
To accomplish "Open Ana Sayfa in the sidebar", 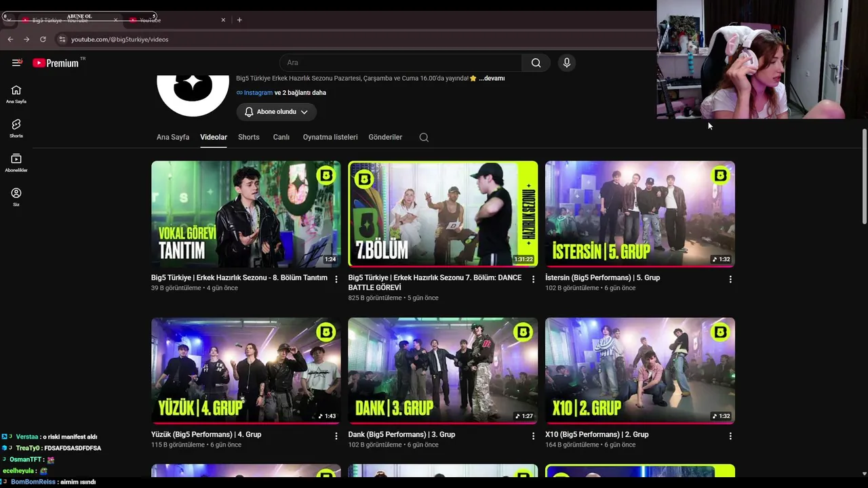I will pyautogui.click(x=16, y=94).
